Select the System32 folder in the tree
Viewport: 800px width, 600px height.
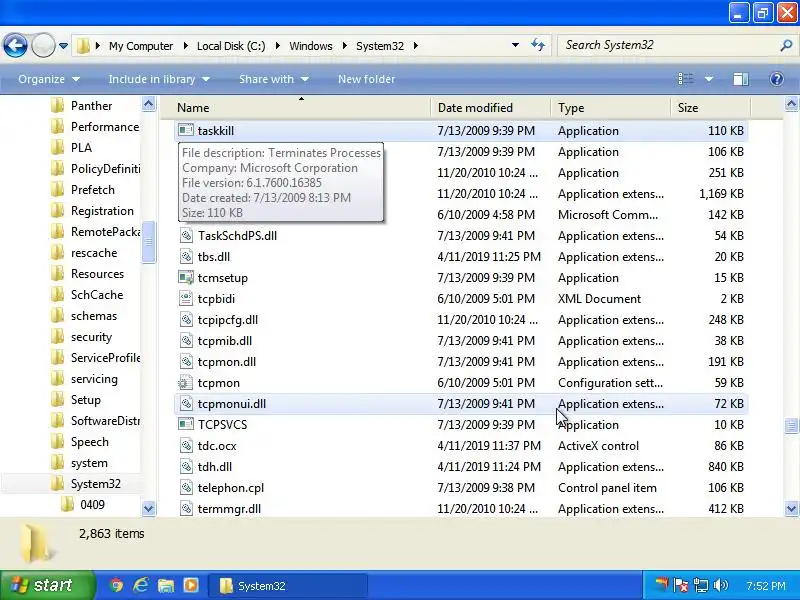95,484
